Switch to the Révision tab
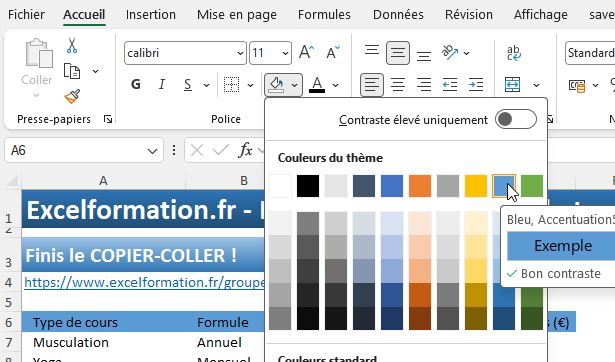 [469, 15]
